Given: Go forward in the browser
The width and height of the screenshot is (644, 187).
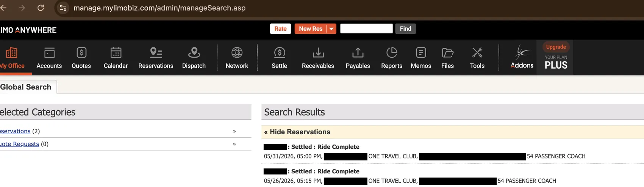Looking at the screenshot, I should [x=22, y=8].
